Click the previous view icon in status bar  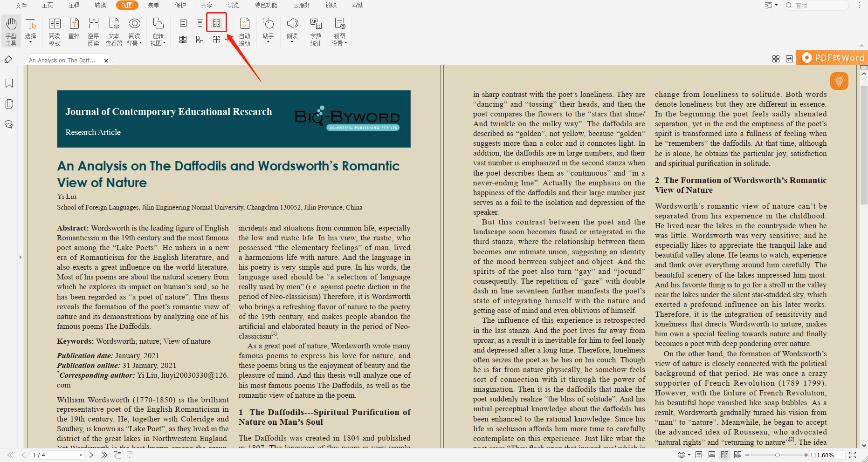click(x=117, y=455)
